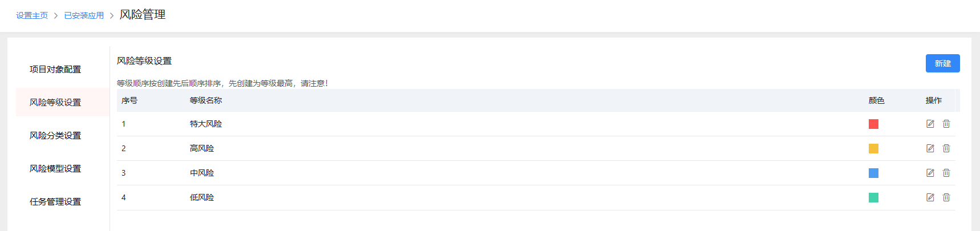Click the blue 中风险 color swatch

(x=873, y=173)
